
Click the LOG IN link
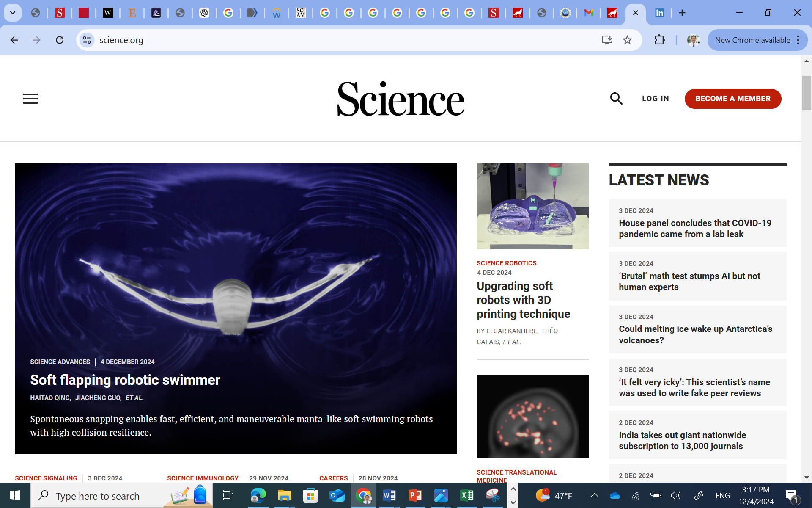coord(655,99)
